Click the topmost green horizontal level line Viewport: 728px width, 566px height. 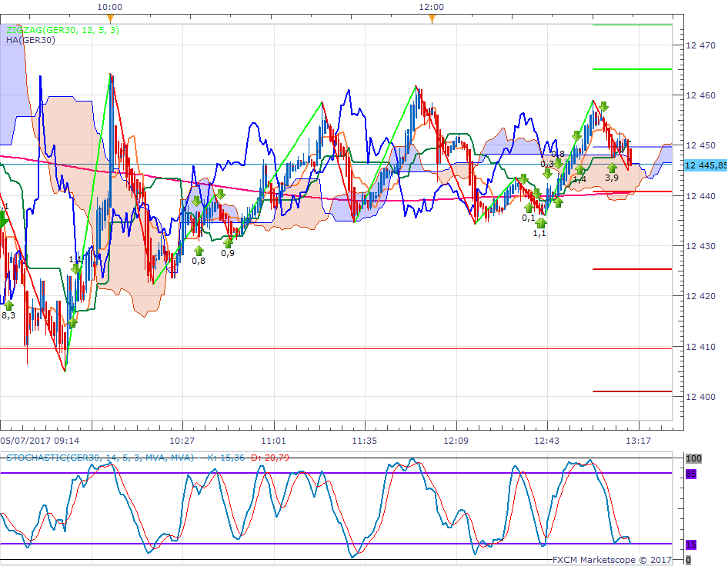pyautogui.click(x=632, y=25)
